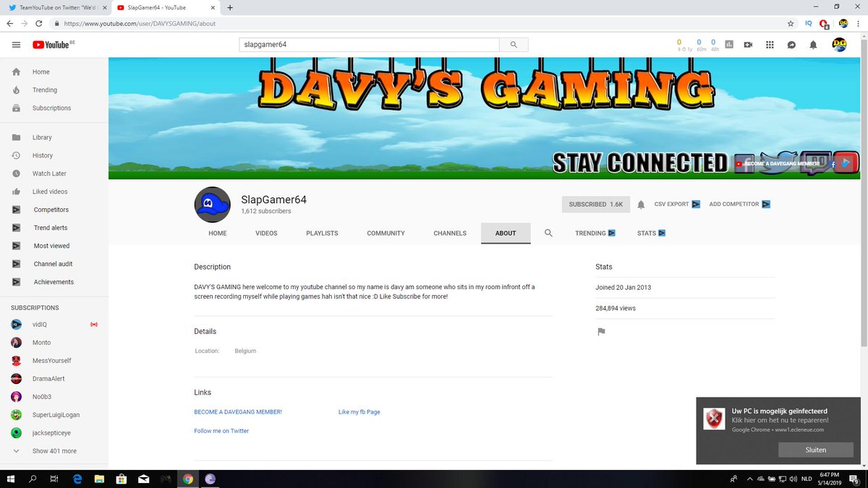Open File Explorer from taskbar
Image resolution: width=868 pixels, height=488 pixels.
pyautogui.click(x=99, y=479)
